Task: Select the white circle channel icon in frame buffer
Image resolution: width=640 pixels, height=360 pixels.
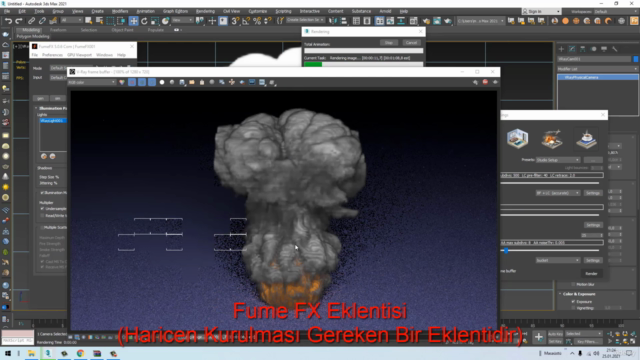Action: click(162, 82)
